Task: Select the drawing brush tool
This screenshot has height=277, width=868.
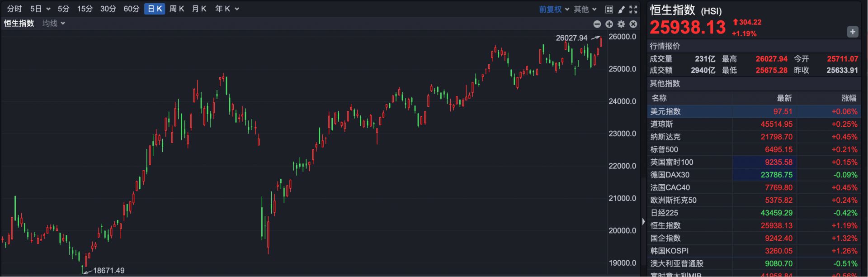Action: pyautogui.click(x=621, y=9)
